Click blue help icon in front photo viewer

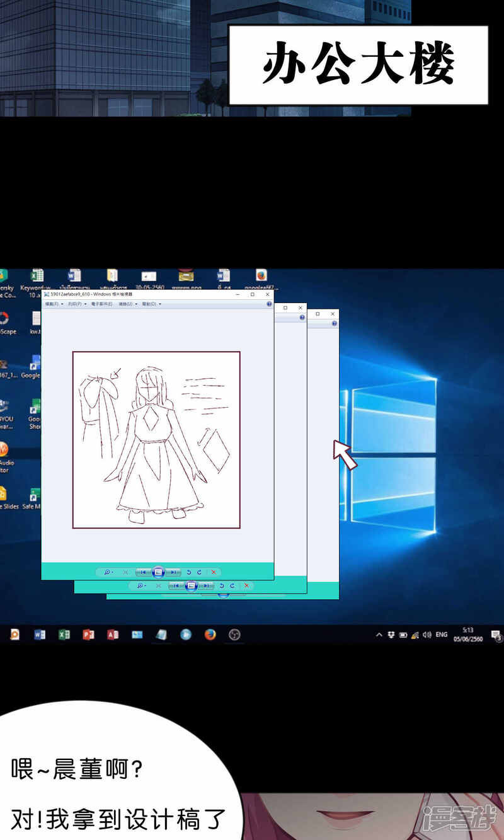tap(269, 304)
